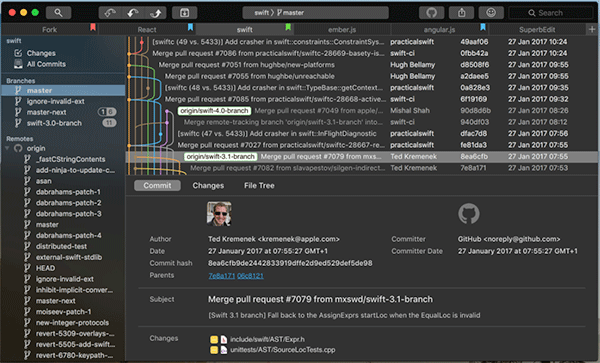Screen dimensions: 600x363
Task: Open changed file unittests/AST/SourceLocTests.cpp
Action: click(282, 350)
